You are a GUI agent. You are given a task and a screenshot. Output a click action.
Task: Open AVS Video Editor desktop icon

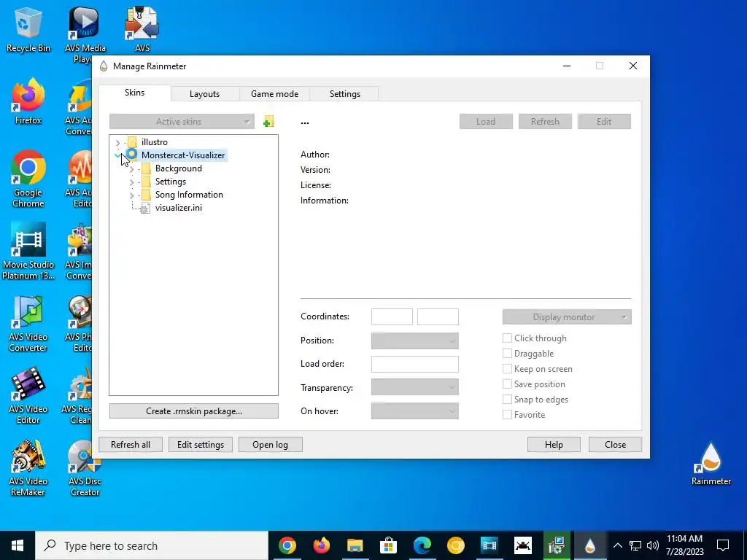pos(28,396)
